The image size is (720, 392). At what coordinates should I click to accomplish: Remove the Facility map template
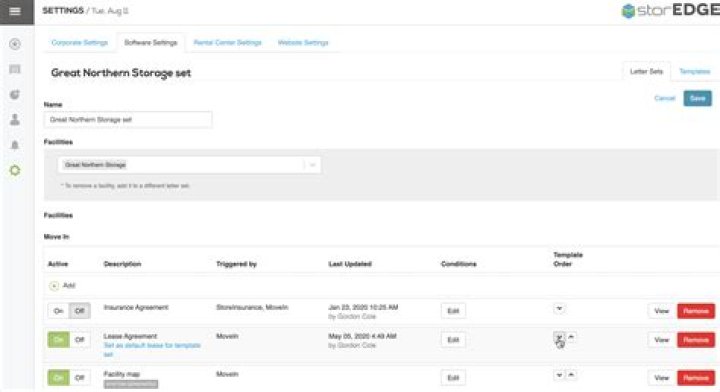click(x=696, y=377)
